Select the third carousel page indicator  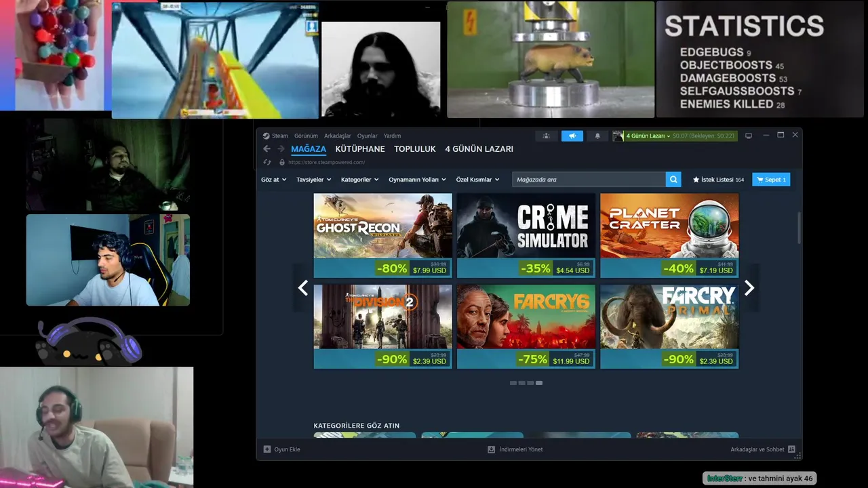(x=530, y=383)
